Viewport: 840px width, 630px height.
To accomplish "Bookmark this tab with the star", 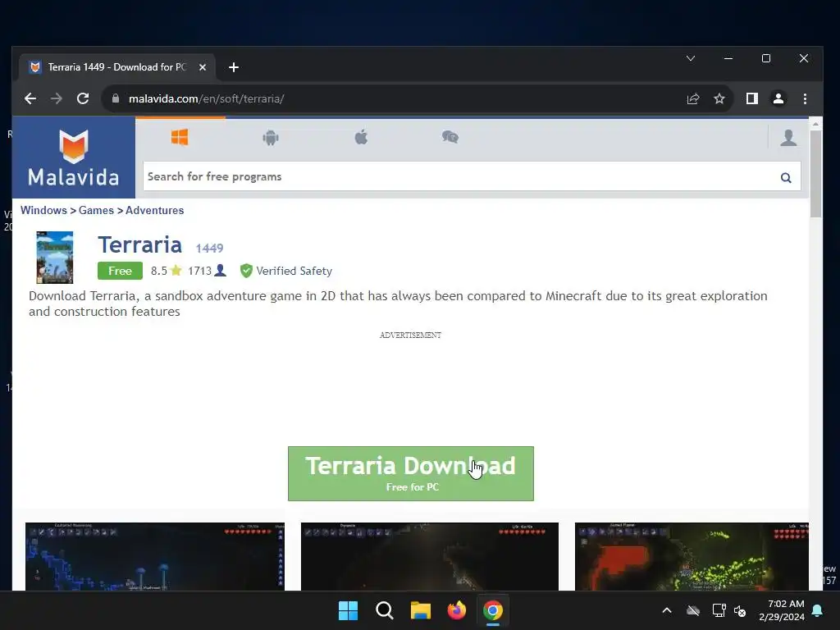I will pos(719,98).
